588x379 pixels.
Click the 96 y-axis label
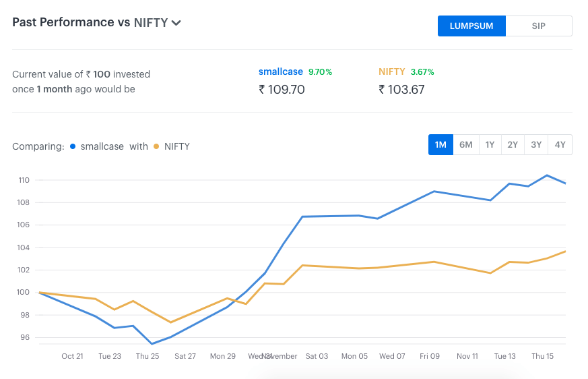pyautogui.click(x=25, y=337)
